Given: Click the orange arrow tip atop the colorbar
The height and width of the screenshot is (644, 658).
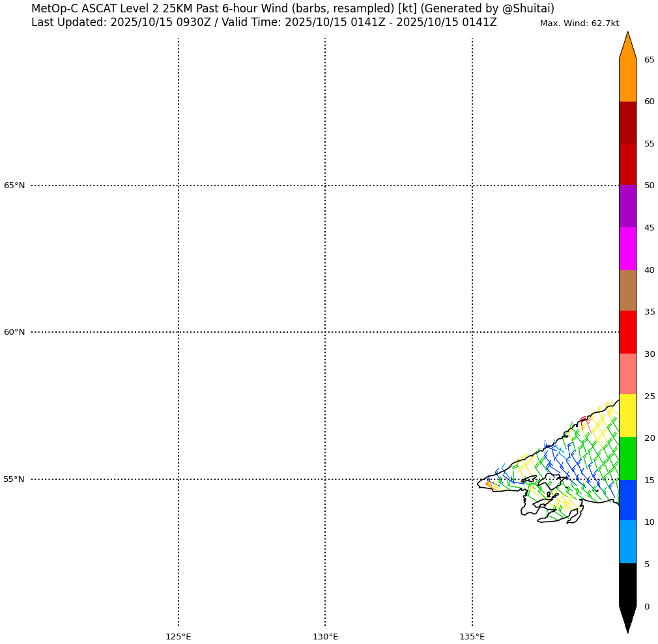Looking at the screenshot, I should click(627, 46).
